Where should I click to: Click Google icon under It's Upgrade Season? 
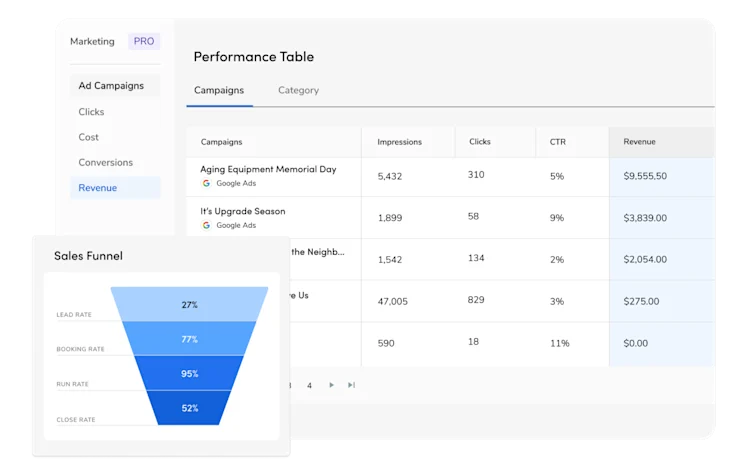206,225
